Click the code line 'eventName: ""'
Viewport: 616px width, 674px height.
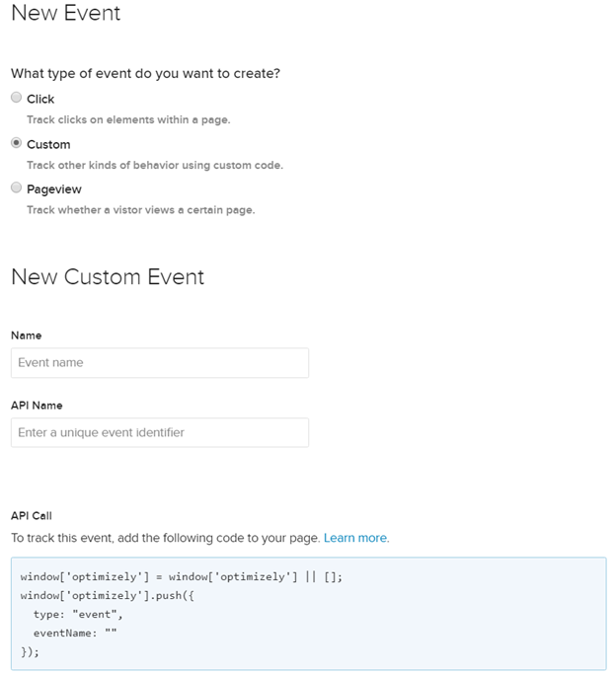[x=75, y=633]
